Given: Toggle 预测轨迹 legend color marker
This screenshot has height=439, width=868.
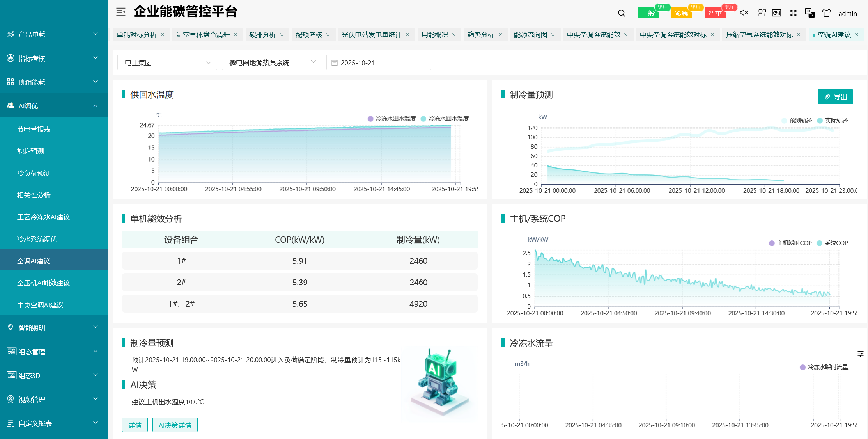Looking at the screenshot, I should tap(784, 121).
